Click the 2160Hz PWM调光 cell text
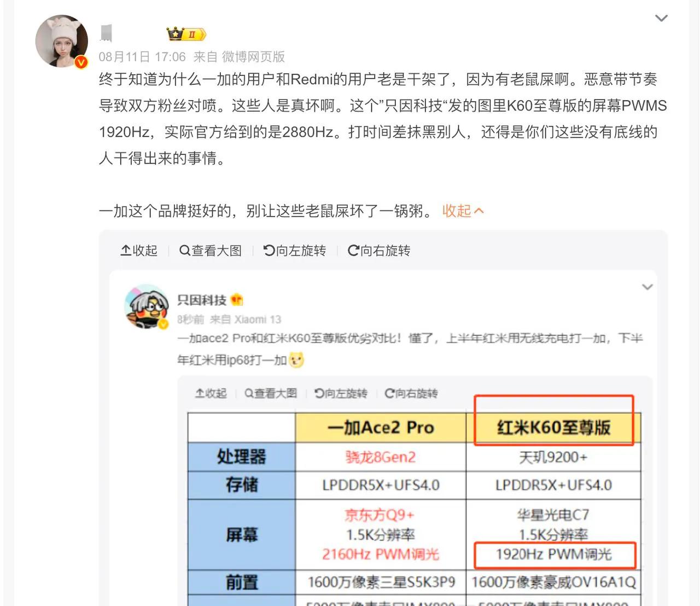This screenshot has width=700, height=606. [x=381, y=555]
